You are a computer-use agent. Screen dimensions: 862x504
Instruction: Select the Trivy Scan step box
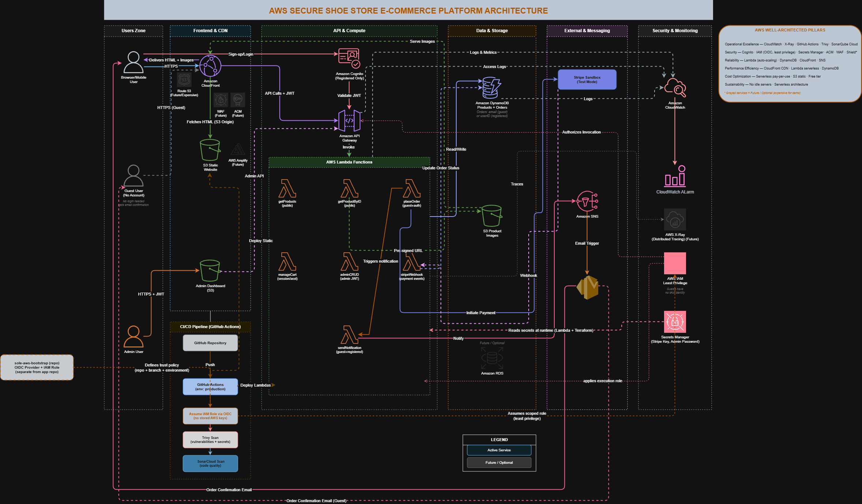[x=210, y=440]
